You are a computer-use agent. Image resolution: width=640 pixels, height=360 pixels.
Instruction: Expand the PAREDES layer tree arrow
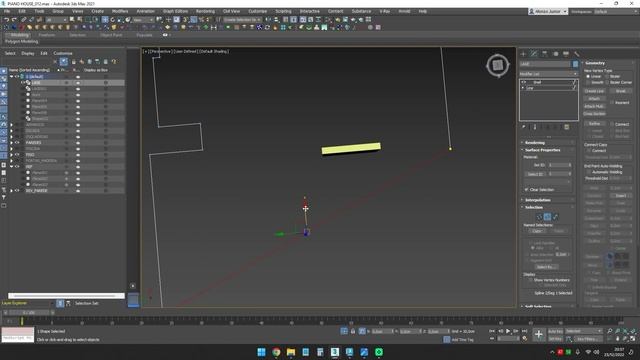point(11,143)
